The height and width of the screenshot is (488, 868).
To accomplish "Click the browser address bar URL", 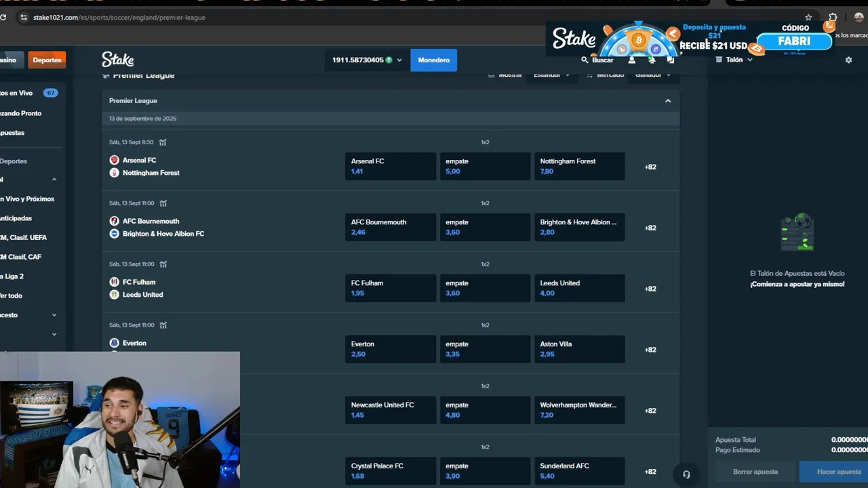I will (119, 18).
